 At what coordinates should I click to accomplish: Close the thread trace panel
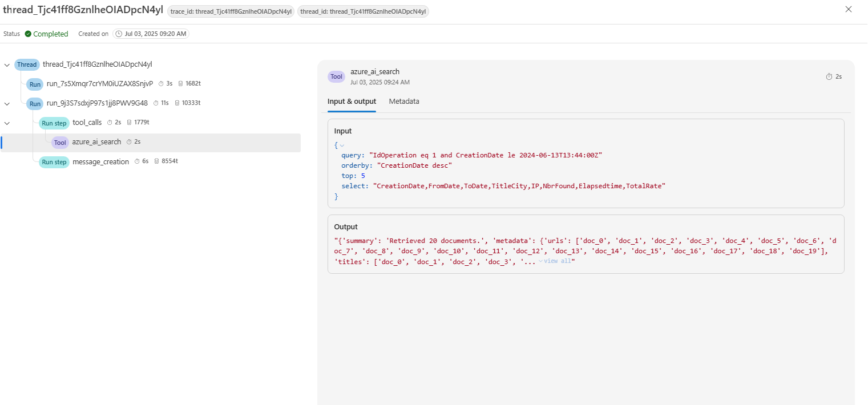click(849, 9)
